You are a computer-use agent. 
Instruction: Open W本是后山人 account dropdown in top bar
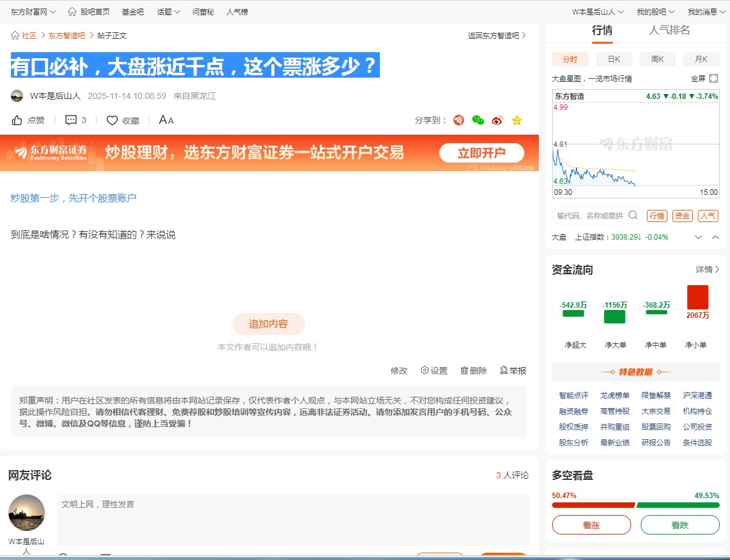click(x=598, y=12)
